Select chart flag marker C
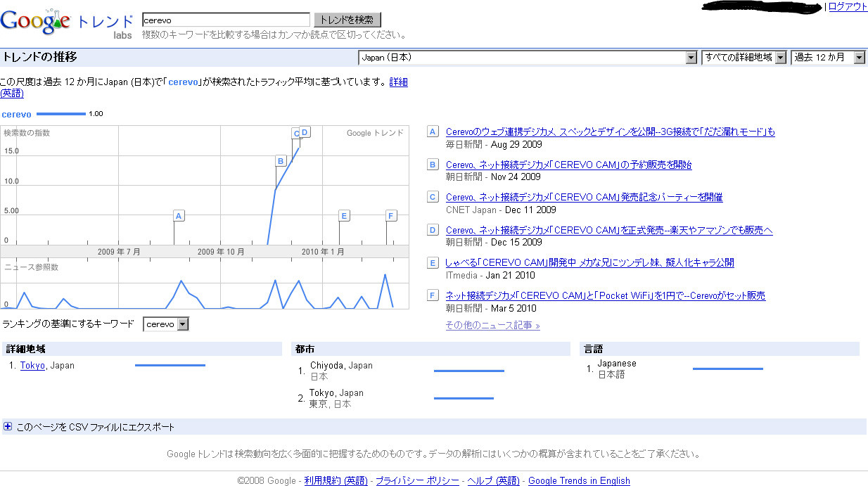 tap(295, 133)
